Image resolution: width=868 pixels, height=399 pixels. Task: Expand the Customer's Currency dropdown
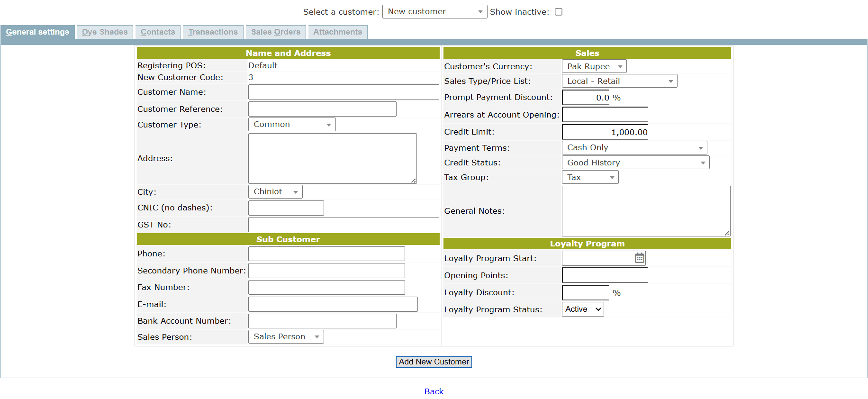594,67
